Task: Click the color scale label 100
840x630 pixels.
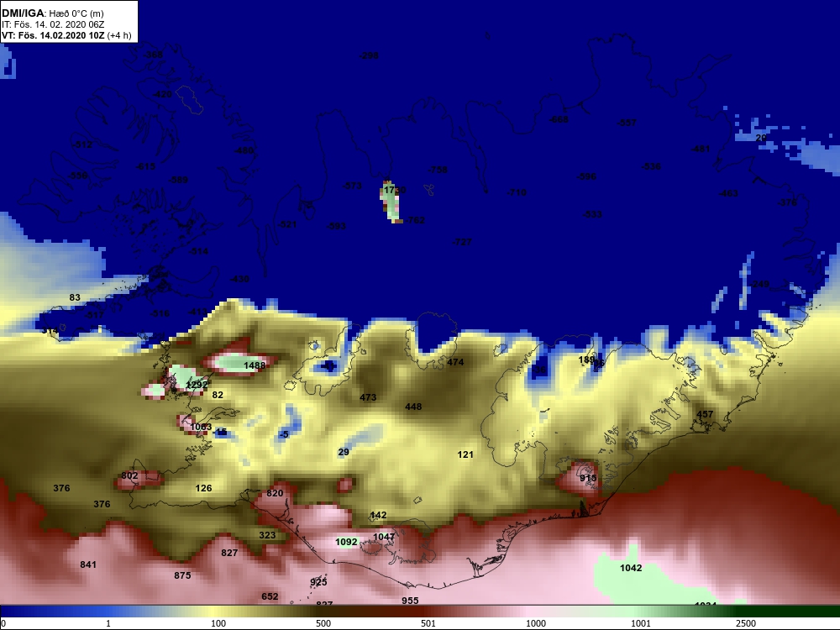Action: pos(218,623)
